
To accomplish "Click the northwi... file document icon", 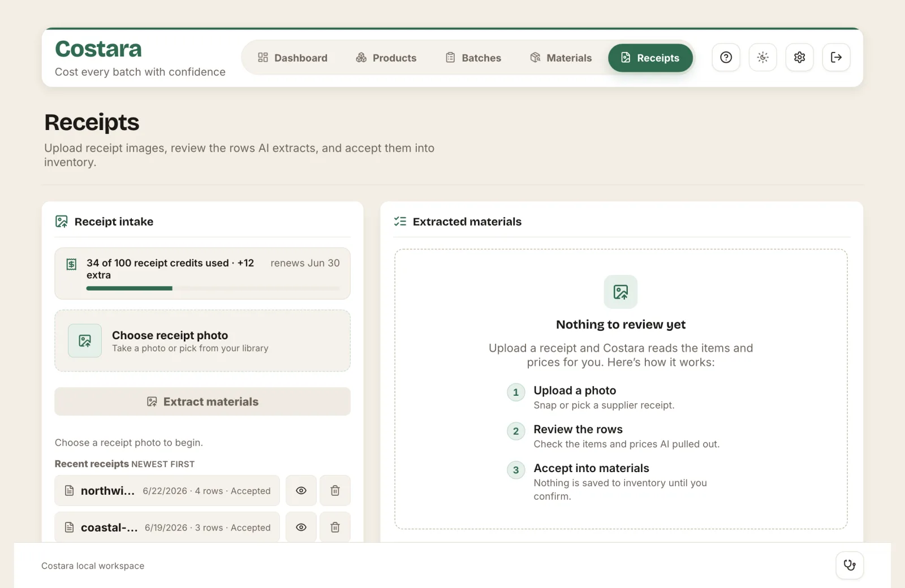I will [x=69, y=490].
